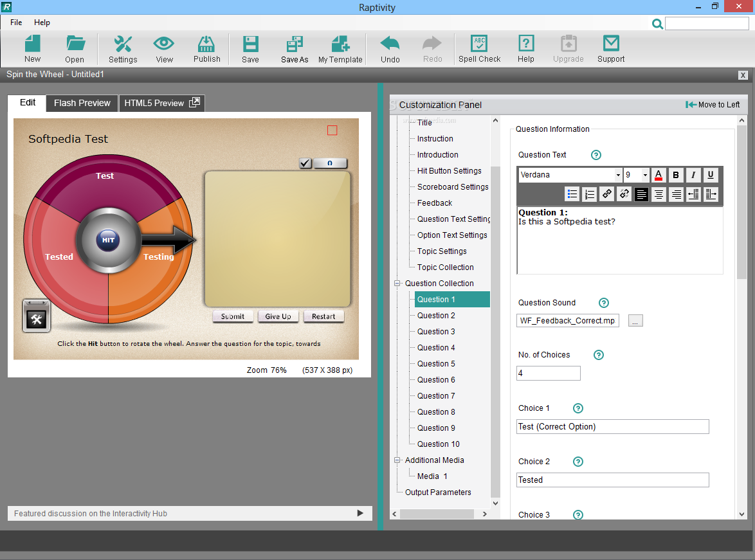Click the Choice 2 input field
The image size is (755, 560).
coord(612,480)
